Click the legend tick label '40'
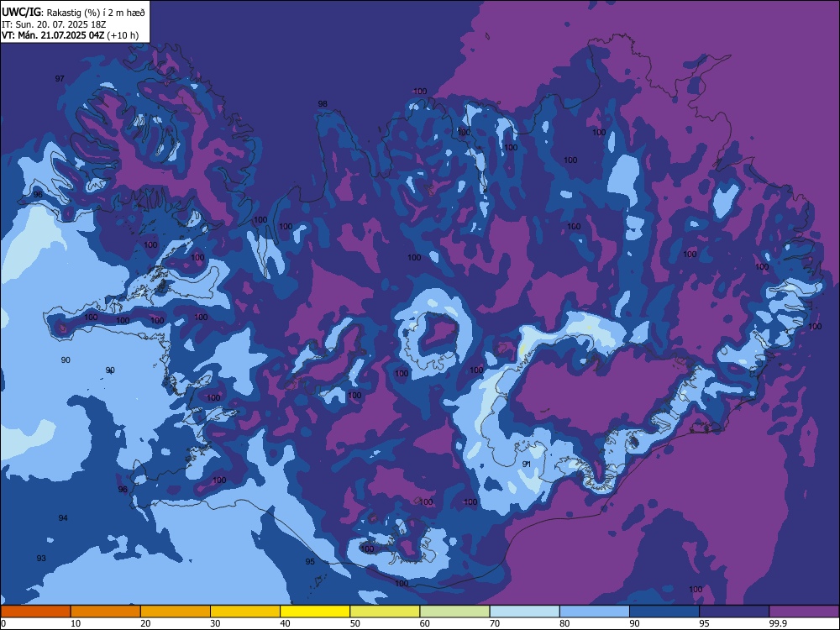This screenshot has width=840, height=630. point(286,623)
